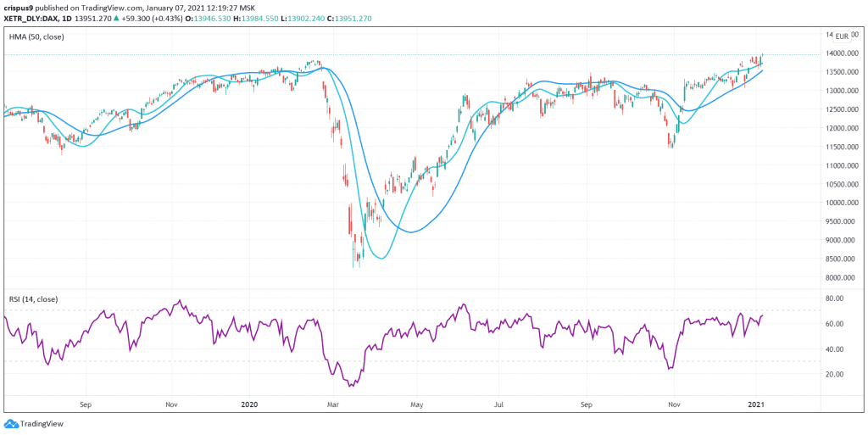Viewport: 868px width, 435px height.
Task: Click the Jul time axis label
Action: coord(498,404)
